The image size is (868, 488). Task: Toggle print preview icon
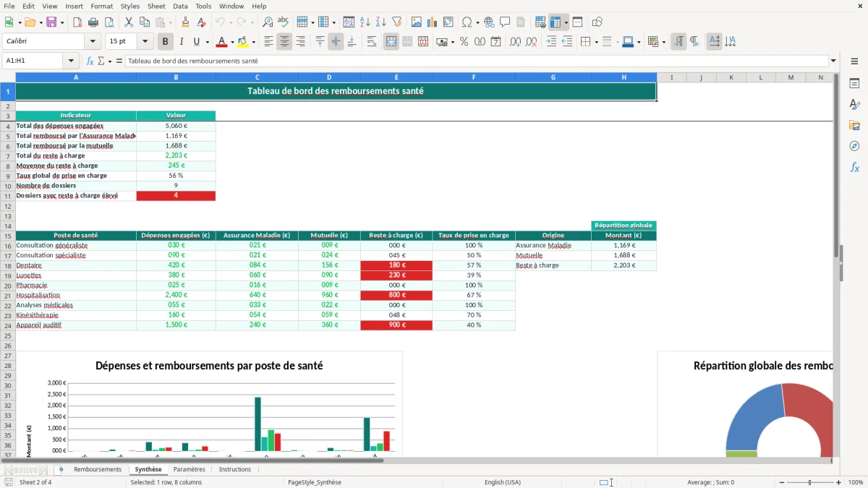[109, 22]
